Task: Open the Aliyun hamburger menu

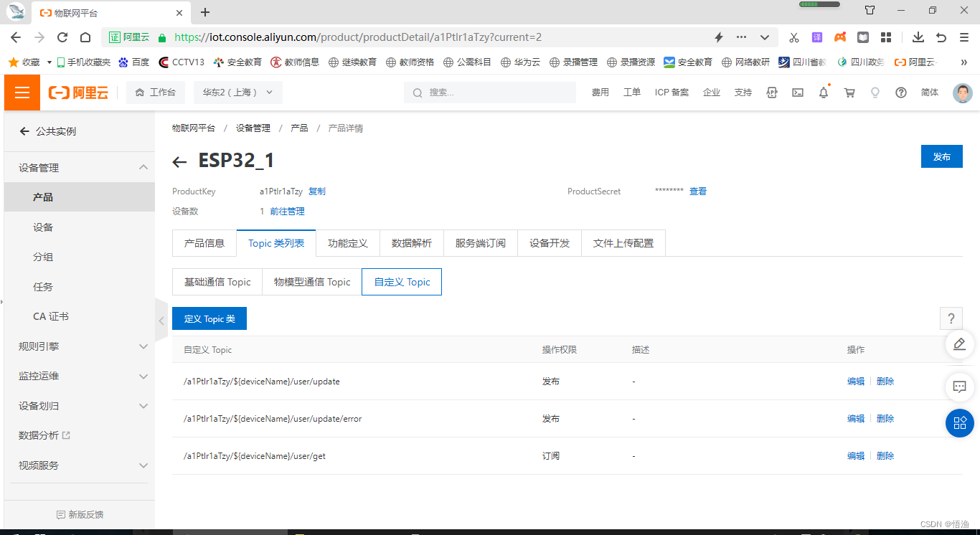Action: 22,93
